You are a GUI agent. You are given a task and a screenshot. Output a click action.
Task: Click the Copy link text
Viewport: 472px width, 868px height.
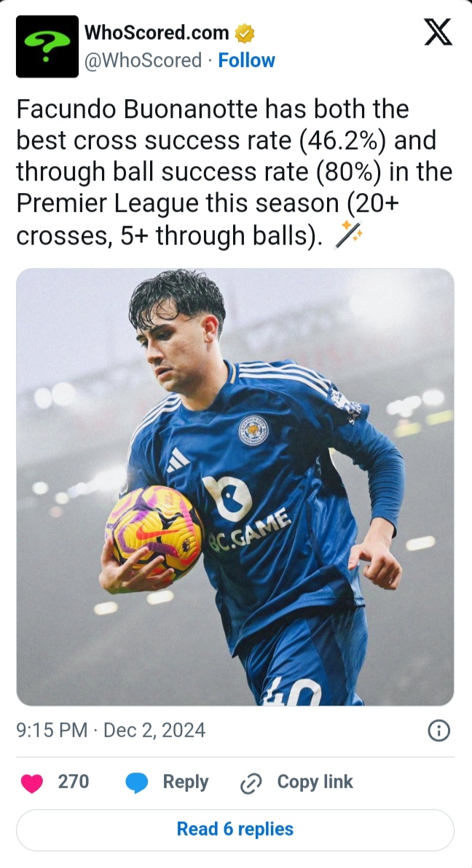pyautogui.click(x=315, y=781)
